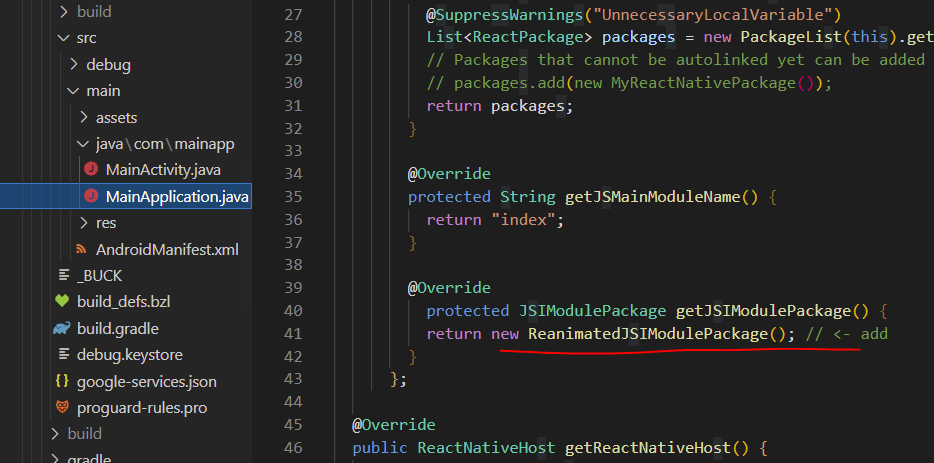This screenshot has width=934, height=463.
Task: Click ReanimatedJSIModulePackage in the code
Action: click(x=648, y=334)
